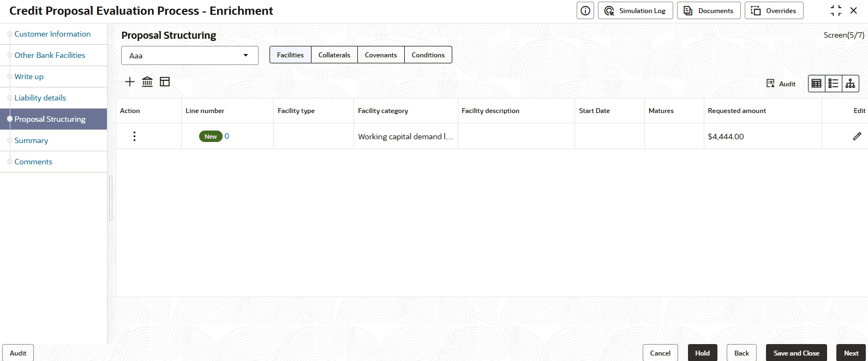Click the New status badge
The image size is (868, 361).
[211, 137]
